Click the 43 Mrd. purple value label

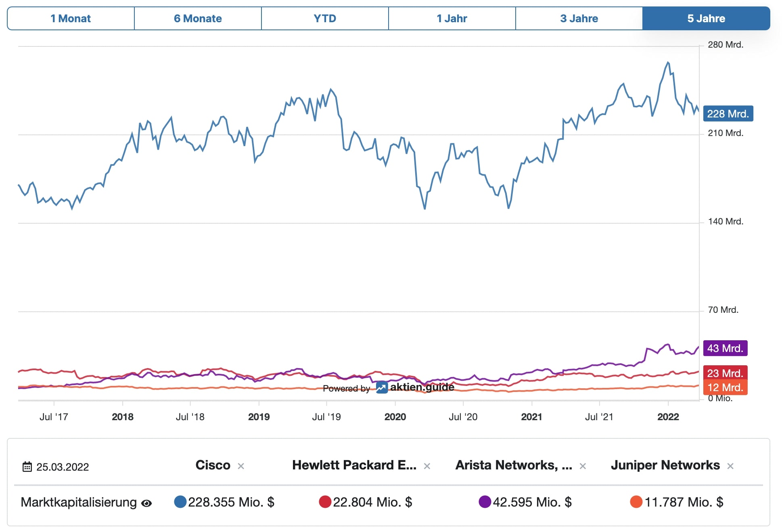pos(725,348)
